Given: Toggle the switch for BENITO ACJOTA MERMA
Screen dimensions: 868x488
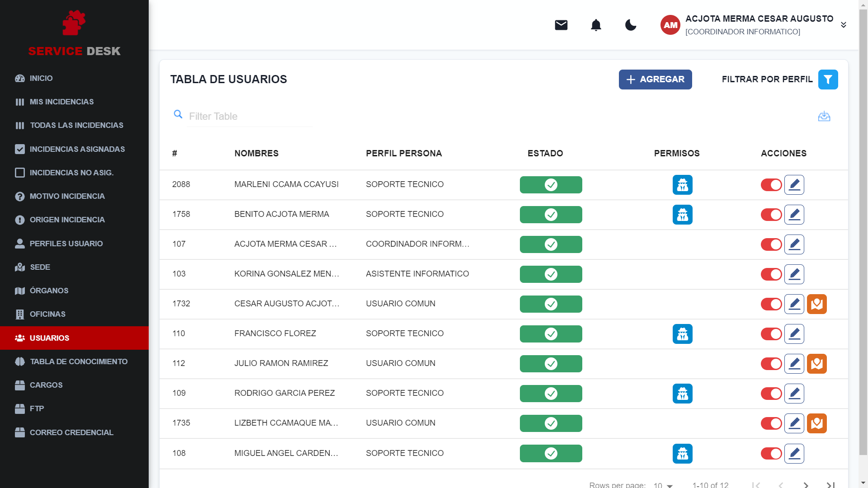Looking at the screenshot, I should pos(771,214).
